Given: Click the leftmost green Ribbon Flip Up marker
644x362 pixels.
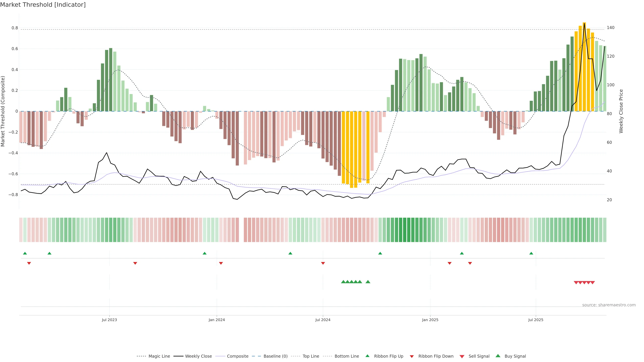Looking at the screenshot, I should (x=25, y=253).
